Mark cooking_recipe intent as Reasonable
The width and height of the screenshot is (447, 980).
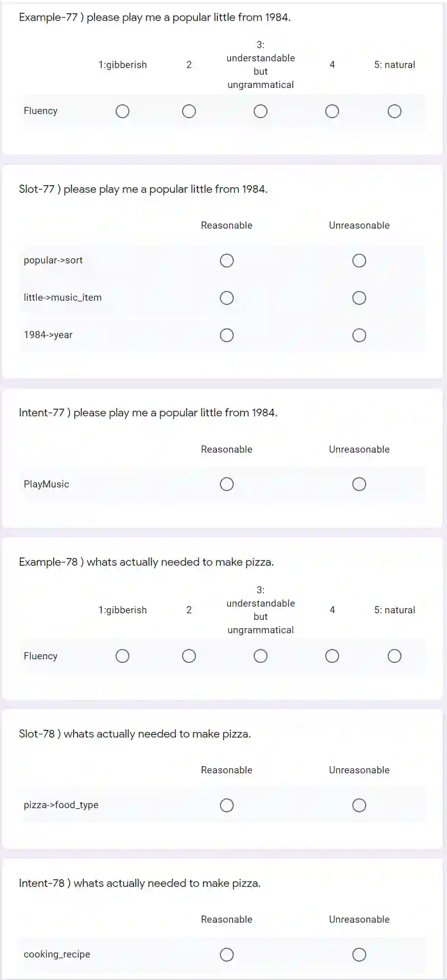point(227,955)
